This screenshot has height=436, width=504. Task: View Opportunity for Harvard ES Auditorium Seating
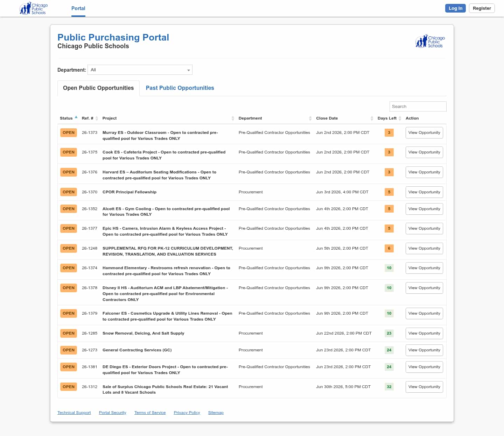(424, 172)
